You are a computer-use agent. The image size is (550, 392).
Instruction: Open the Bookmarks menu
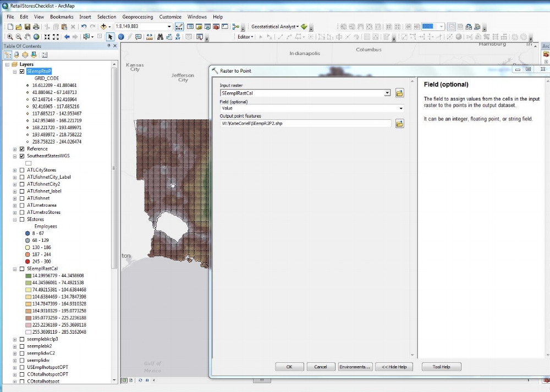click(62, 17)
